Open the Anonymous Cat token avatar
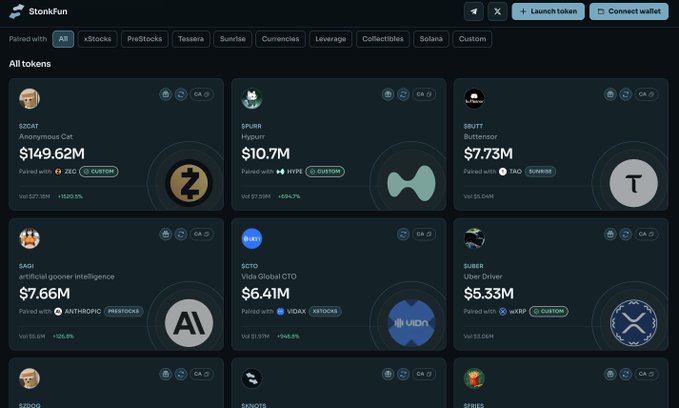 tap(29, 99)
